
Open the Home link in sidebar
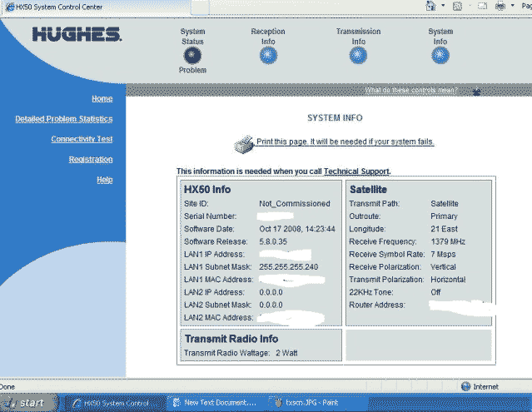102,99
